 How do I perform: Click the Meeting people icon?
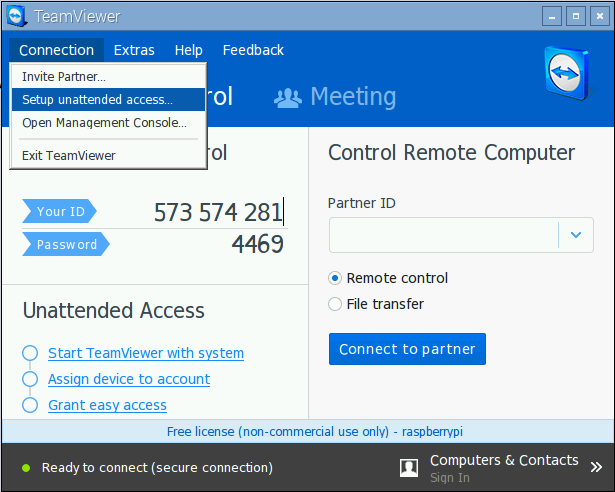pos(287,98)
